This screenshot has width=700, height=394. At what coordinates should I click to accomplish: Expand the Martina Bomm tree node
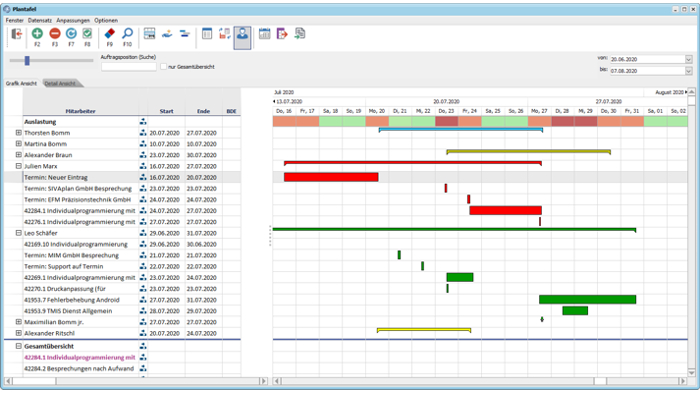pyautogui.click(x=18, y=144)
